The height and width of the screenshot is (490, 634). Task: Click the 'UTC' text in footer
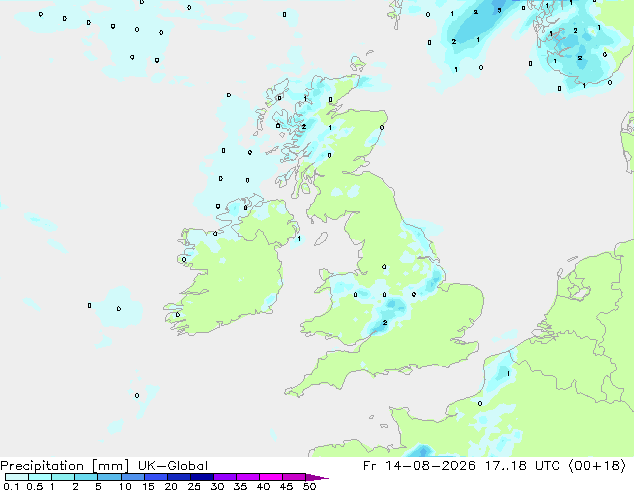pyautogui.click(x=547, y=466)
